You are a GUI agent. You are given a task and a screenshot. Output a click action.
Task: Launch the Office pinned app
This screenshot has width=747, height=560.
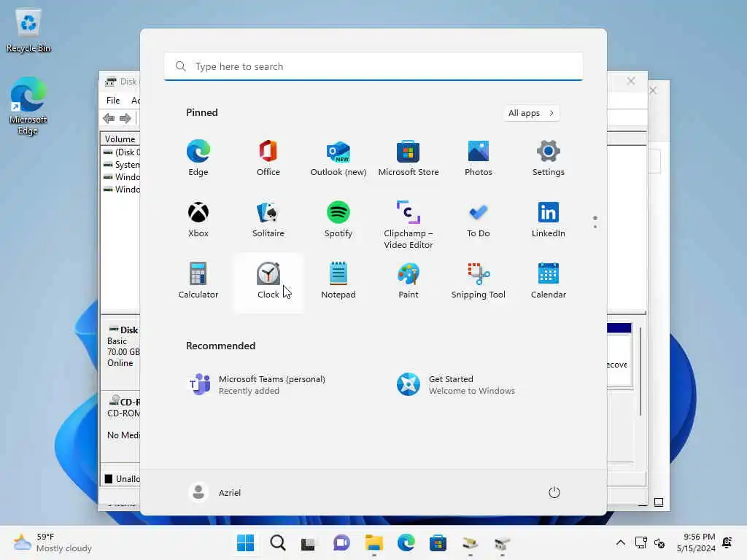[268, 158]
